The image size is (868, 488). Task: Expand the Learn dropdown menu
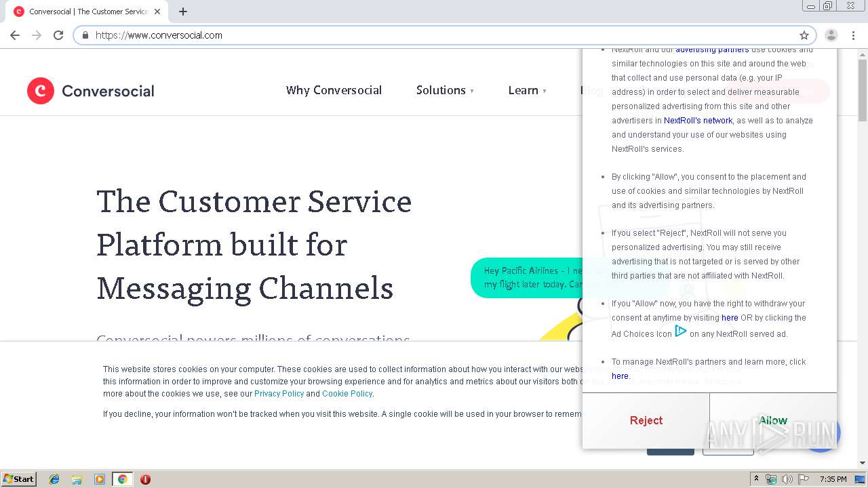point(527,90)
